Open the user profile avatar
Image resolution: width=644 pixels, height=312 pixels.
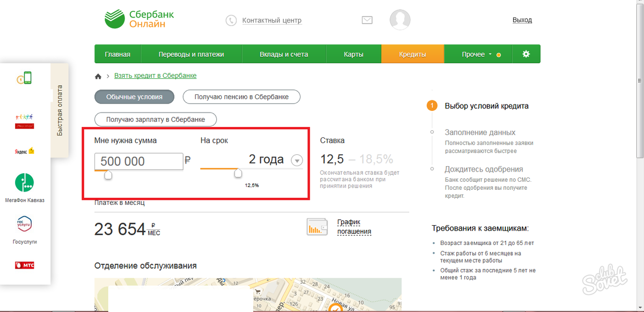400,20
